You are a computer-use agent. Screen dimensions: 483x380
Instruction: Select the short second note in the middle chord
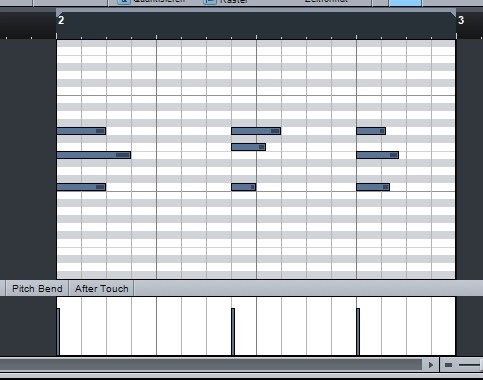point(248,147)
